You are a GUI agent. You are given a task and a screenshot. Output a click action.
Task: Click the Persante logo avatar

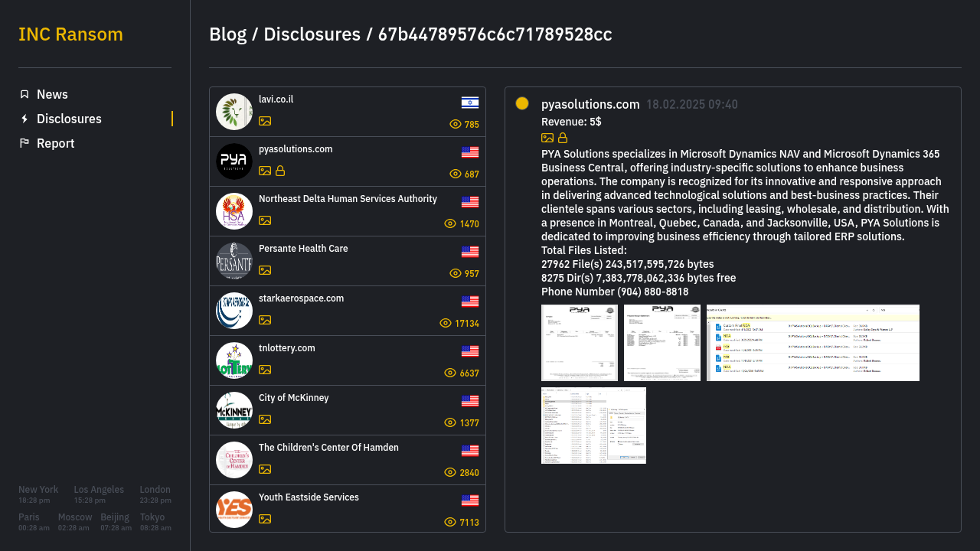234,261
